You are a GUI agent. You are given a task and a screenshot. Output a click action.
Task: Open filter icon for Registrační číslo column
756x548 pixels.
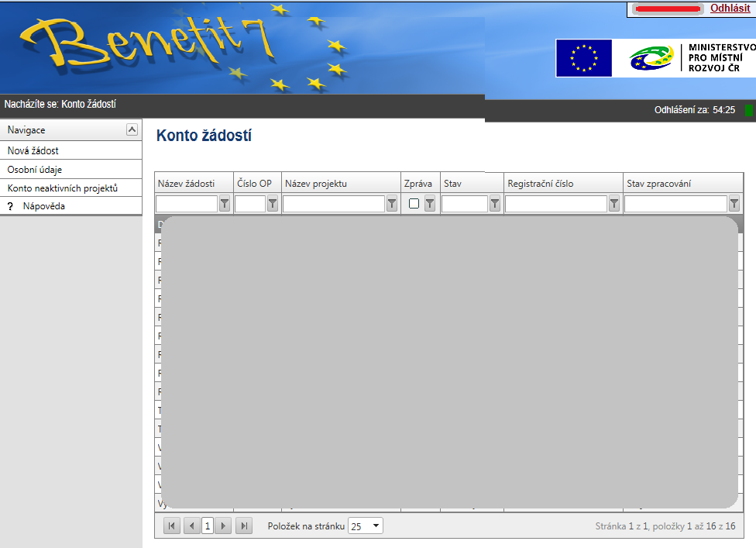tap(613, 204)
